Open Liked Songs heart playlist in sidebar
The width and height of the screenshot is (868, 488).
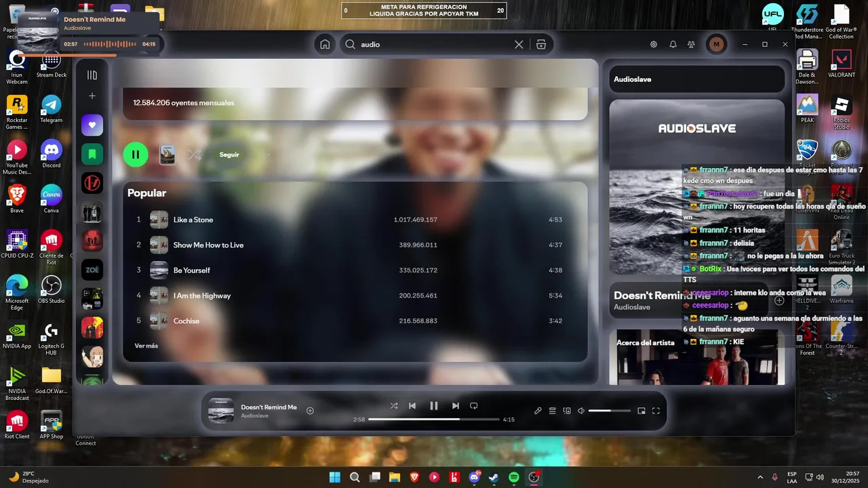click(92, 125)
